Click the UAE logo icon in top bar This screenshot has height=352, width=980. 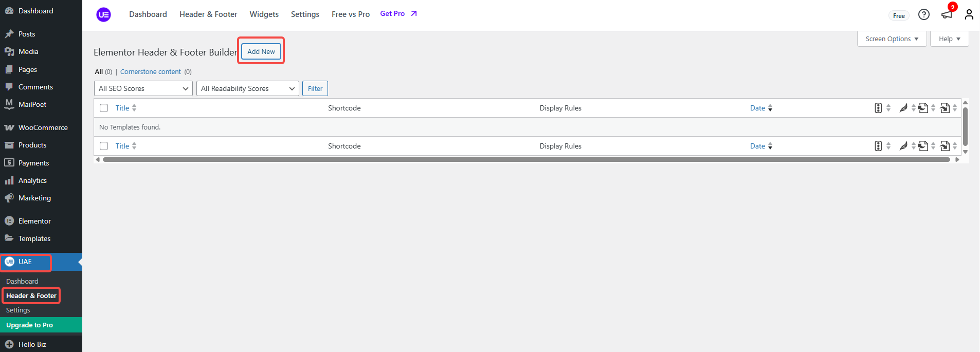(x=103, y=15)
